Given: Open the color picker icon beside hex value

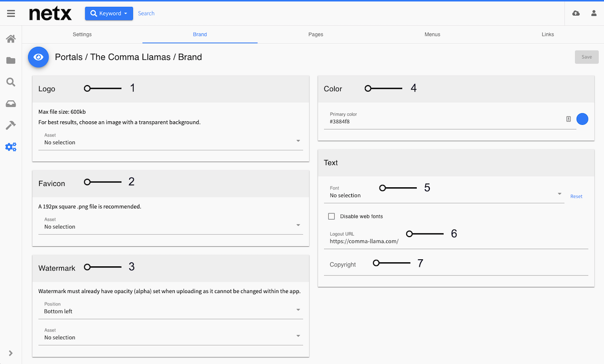Looking at the screenshot, I should [568, 119].
